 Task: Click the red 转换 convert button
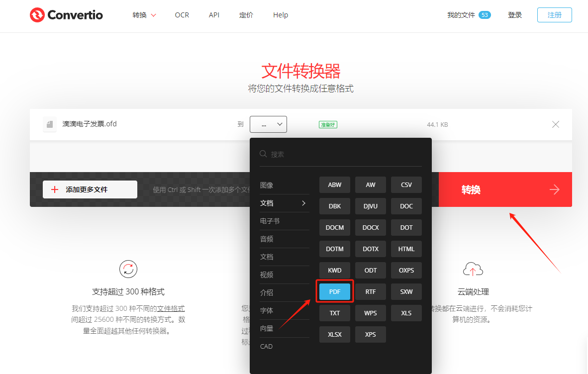[x=505, y=189]
